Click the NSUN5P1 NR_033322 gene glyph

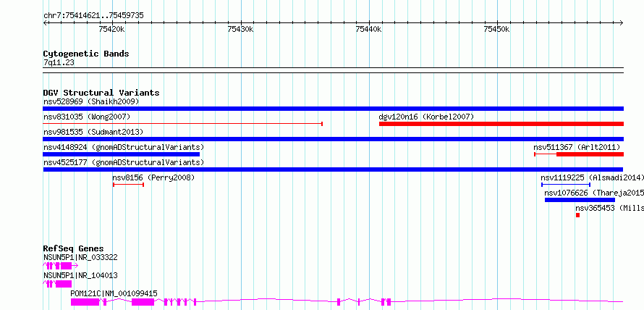pyautogui.click(x=60, y=266)
